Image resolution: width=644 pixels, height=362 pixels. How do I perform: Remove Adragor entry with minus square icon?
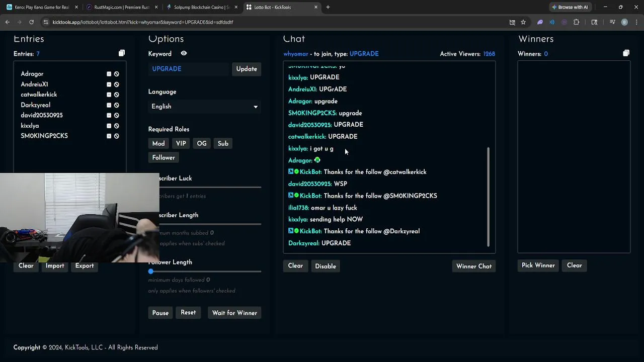pyautogui.click(x=109, y=74)
